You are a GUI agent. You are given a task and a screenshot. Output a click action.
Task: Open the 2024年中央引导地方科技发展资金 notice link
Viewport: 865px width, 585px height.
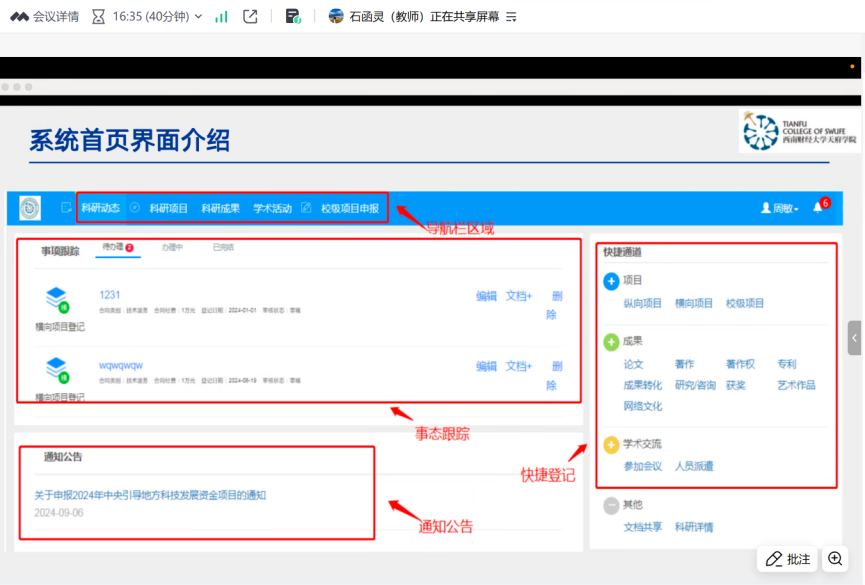150,495
